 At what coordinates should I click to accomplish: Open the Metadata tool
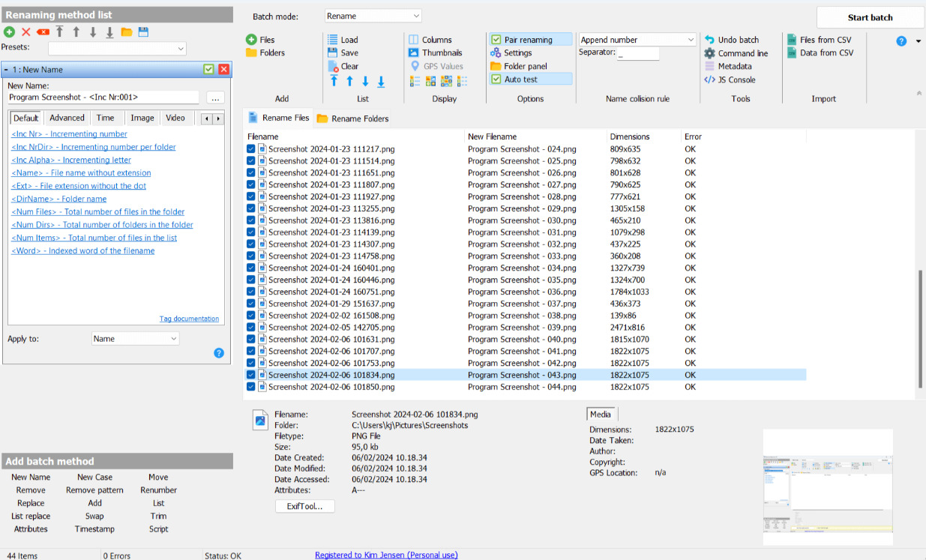(728, 66)
